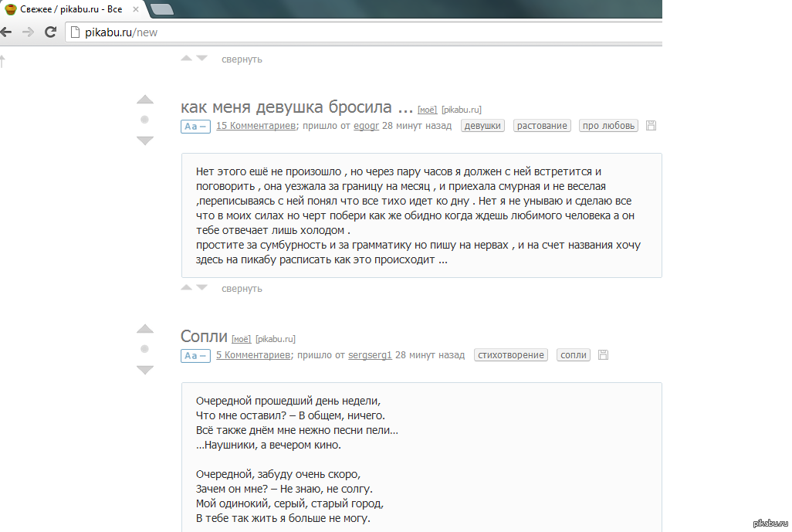Go back using the browser back arrow
The height and width of the screenshot is (532, 792).
6,32
